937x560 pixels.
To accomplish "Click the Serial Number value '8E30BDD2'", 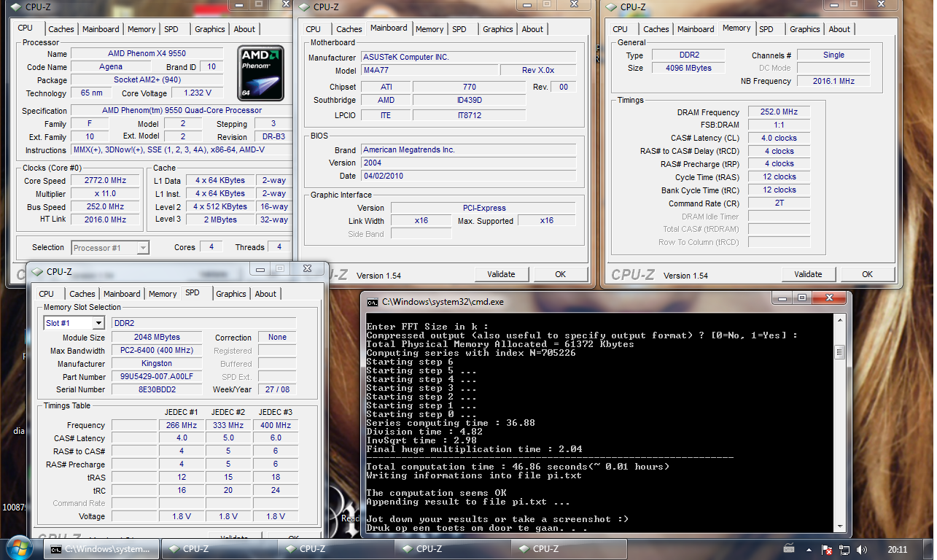I will [x=157, y=390].
